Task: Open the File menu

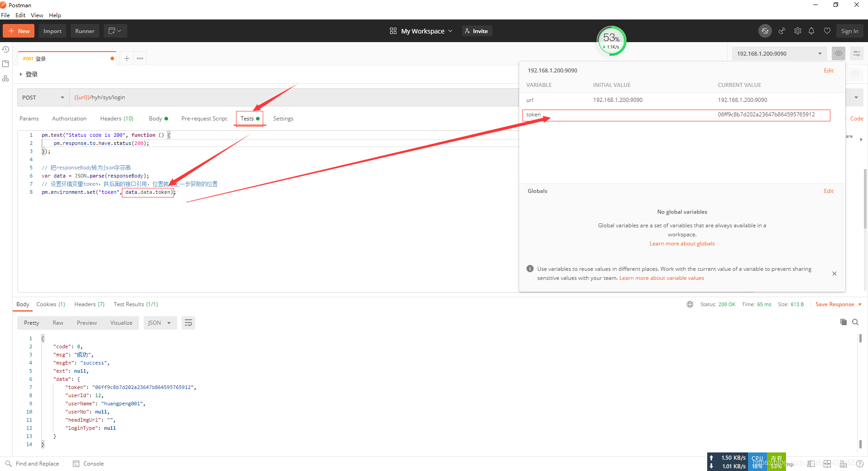Action: tap(5, 15)
